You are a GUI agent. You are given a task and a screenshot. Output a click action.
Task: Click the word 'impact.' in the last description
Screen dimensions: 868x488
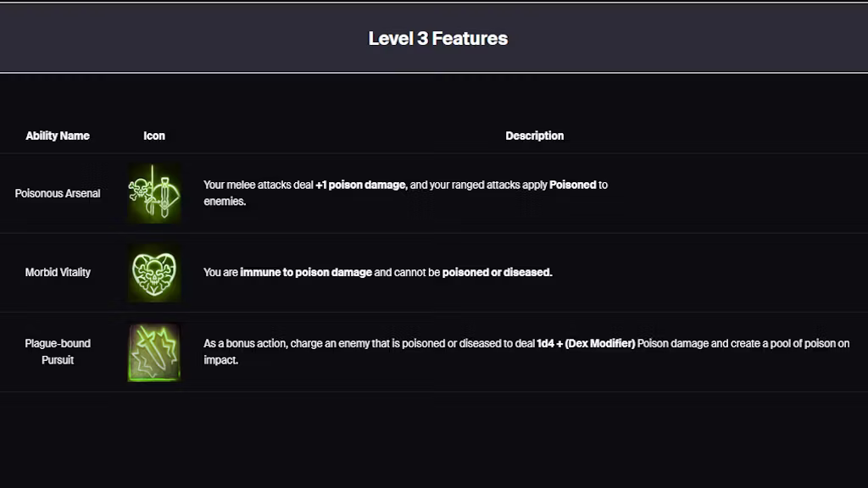[x=221, y=360]
